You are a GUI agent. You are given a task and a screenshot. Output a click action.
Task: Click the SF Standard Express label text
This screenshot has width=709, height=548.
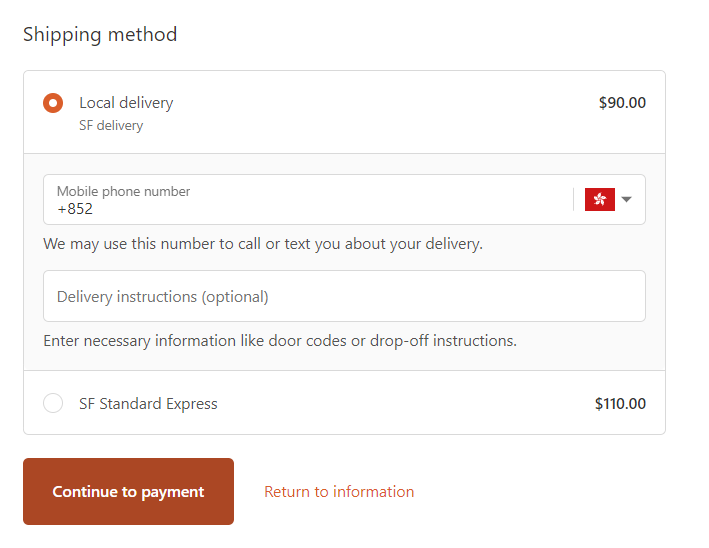(x=148, y=404)
